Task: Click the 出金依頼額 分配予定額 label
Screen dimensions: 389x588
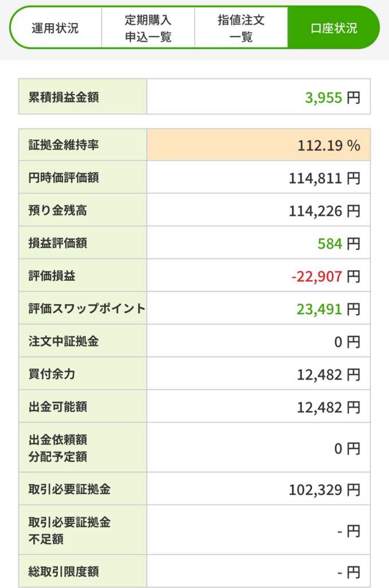Action: 58,448
